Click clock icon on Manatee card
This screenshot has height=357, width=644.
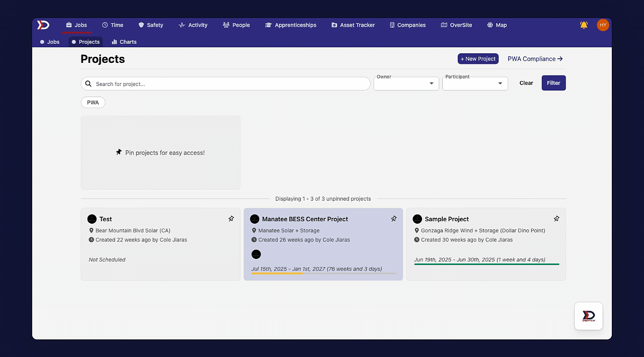coord(254,240)
